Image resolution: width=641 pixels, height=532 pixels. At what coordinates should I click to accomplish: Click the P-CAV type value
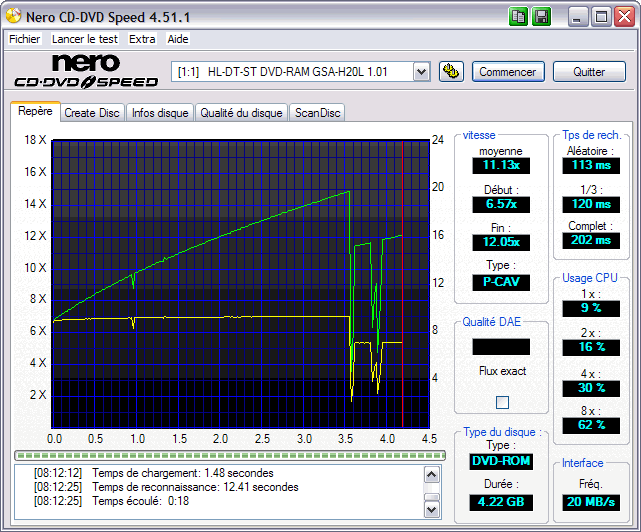(501, 282)
